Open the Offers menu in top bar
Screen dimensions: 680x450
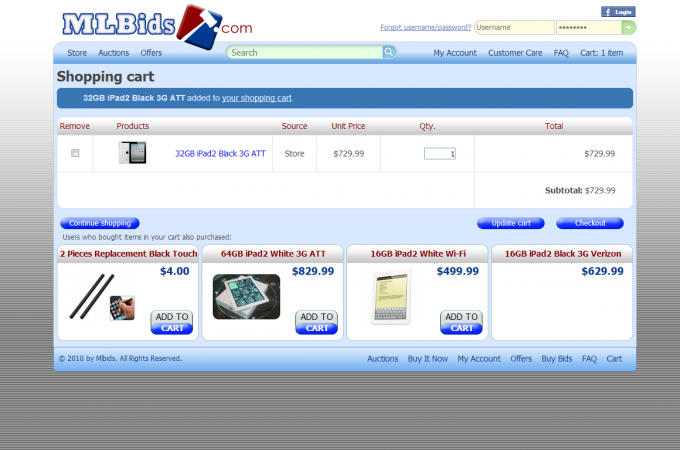(x=151, y=53)
